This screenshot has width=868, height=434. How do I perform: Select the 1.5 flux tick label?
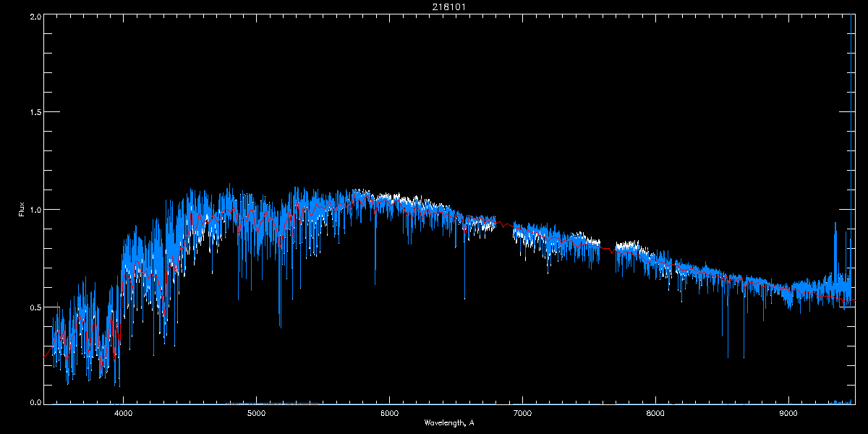(34, 113)
